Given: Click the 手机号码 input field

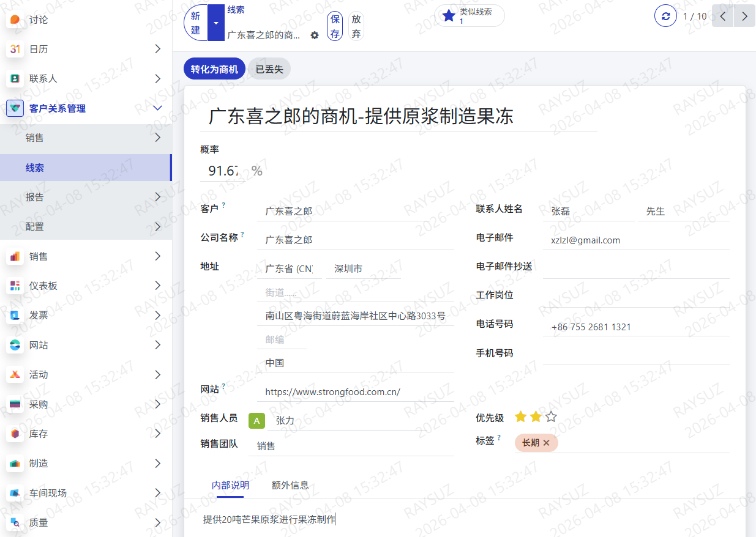Looking at the screenshot, I should click(636, 355).
